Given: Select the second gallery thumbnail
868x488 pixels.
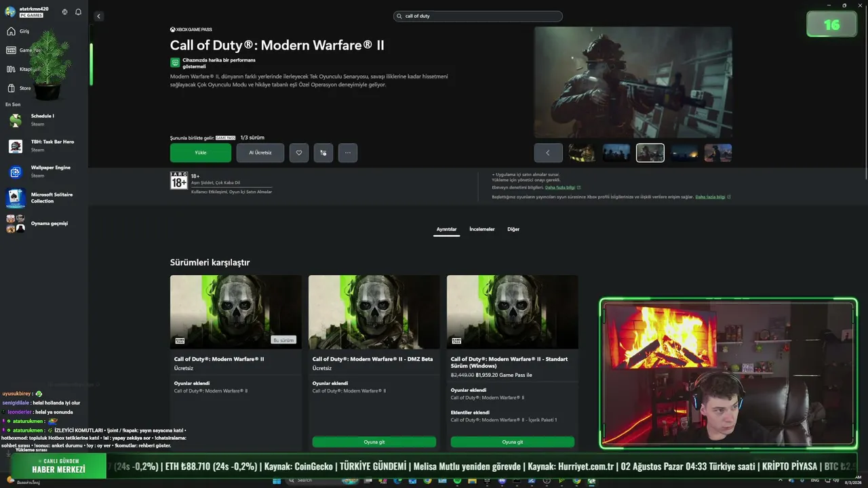Looking at the screenshot, I should [616, 152].
